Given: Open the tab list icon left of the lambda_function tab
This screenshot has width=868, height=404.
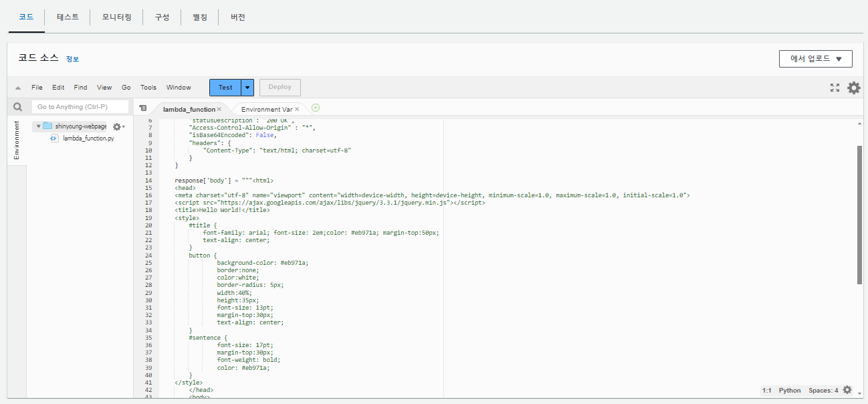Looking at the screenshot, I should [142, 108].
